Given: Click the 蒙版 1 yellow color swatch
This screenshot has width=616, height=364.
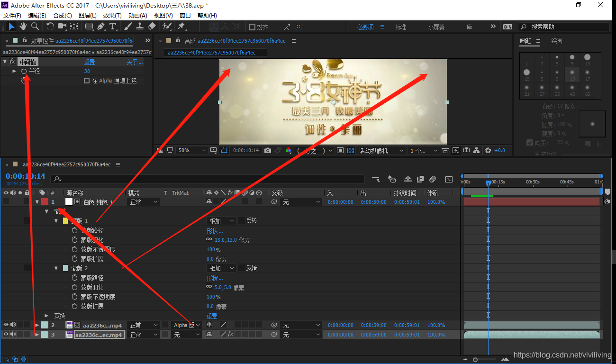Looking at the screenshot, I should (65, 221).
